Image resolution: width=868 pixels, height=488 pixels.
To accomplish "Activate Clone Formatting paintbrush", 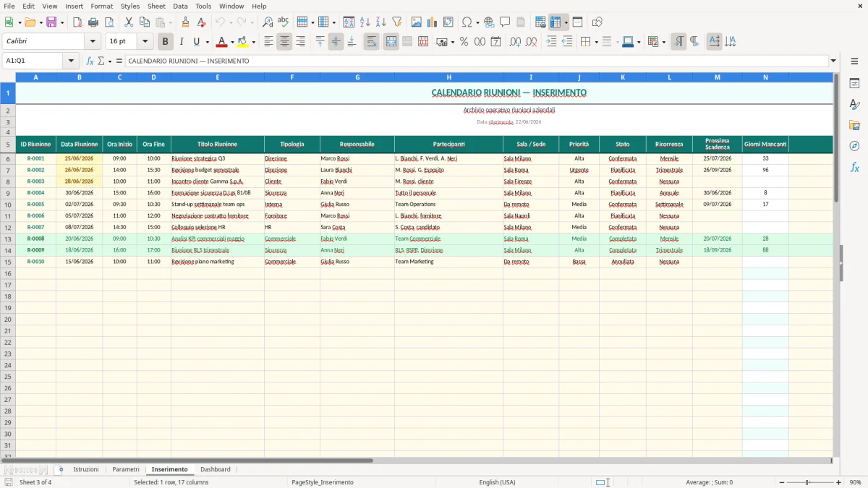I will click(x=186, y=22).
